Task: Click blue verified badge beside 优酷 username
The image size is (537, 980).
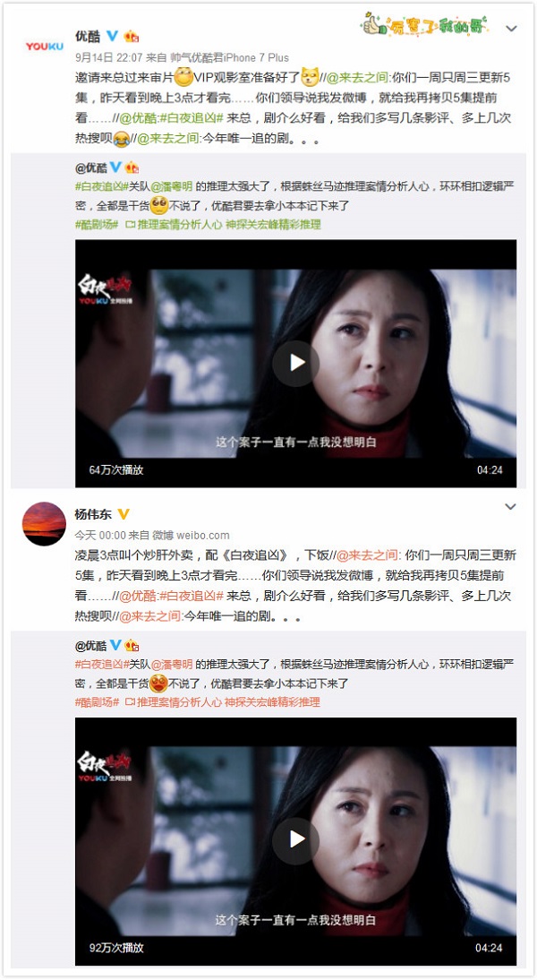Action: click(x=113, y=36)
